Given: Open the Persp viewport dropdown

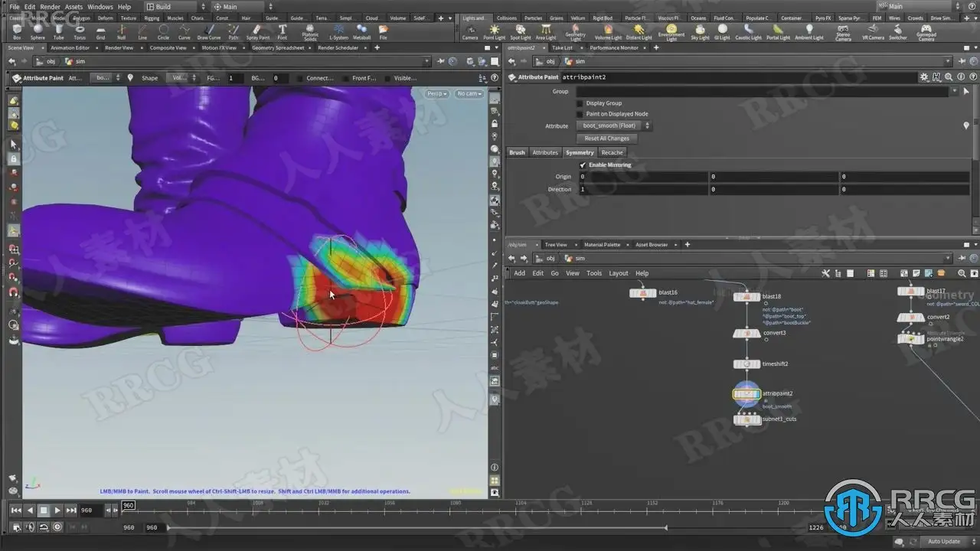Looking at the screenshot, I should click(438, 93).
